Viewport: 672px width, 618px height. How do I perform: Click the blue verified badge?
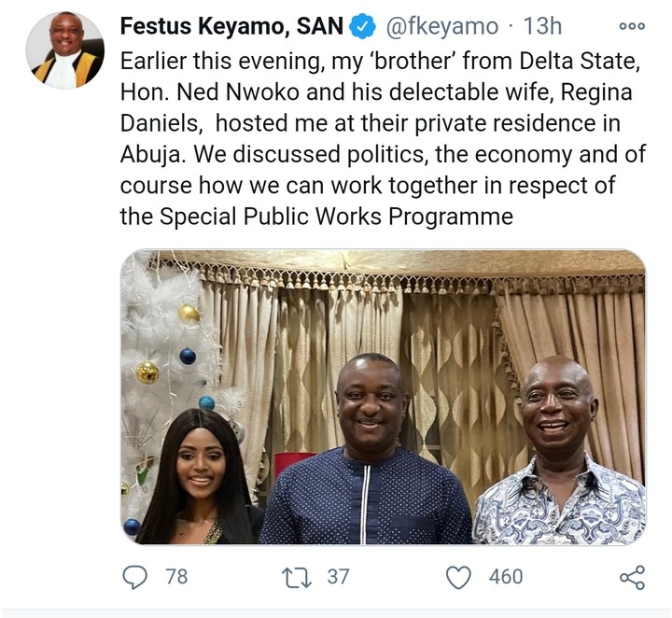tap(361, 29)
